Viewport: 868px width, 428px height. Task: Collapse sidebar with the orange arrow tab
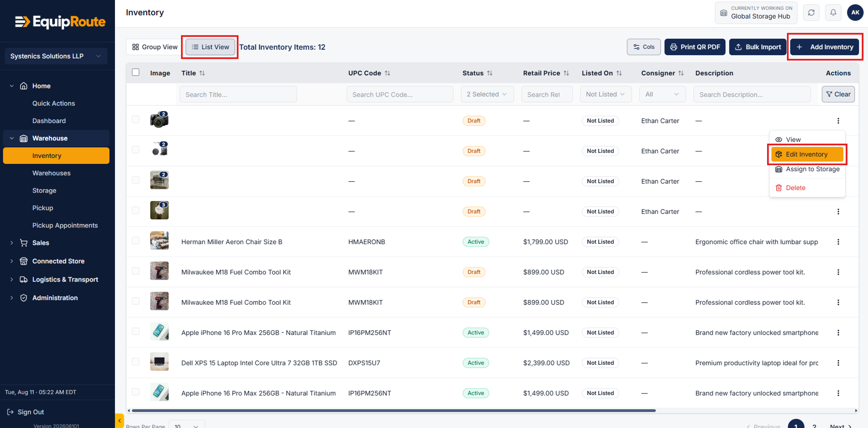click(x=119, y=421)
